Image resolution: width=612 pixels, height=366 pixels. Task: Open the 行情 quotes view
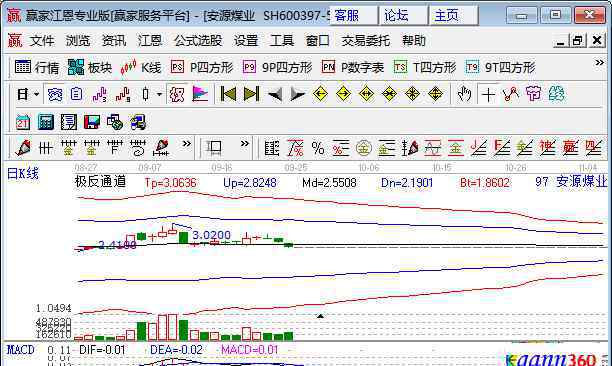[37, 68]
